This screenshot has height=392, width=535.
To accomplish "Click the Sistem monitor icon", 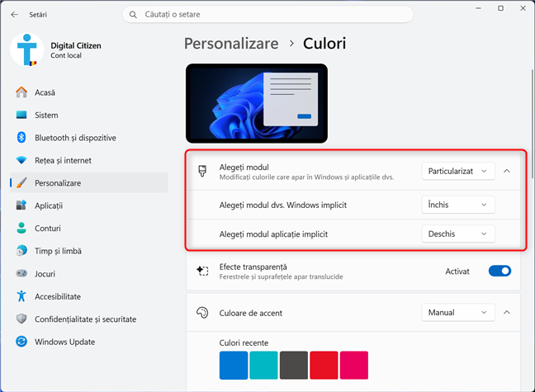I will tap(21, 115).
